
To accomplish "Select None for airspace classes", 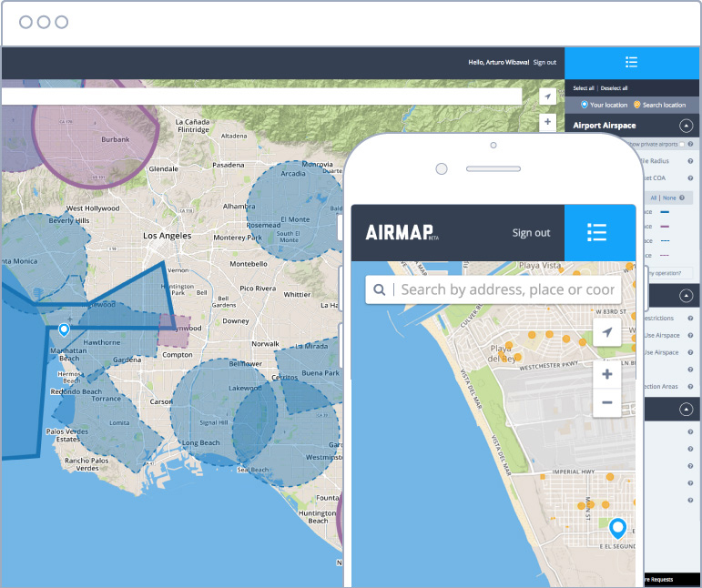I will (669, 198).
